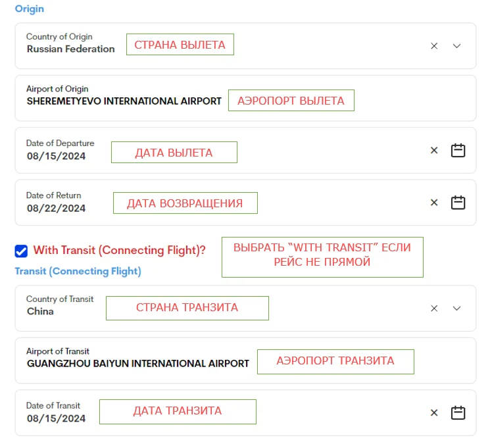Click the Airport of Origin field
The height and width of the screenshot is (448, 490).
coord(124,101)
